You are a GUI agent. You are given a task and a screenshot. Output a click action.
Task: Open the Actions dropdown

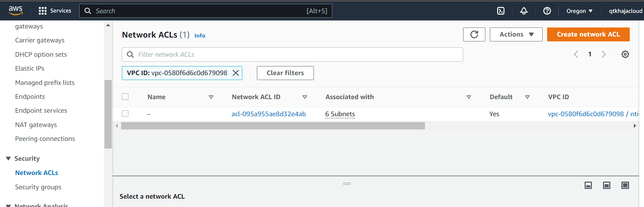[516, 34]
